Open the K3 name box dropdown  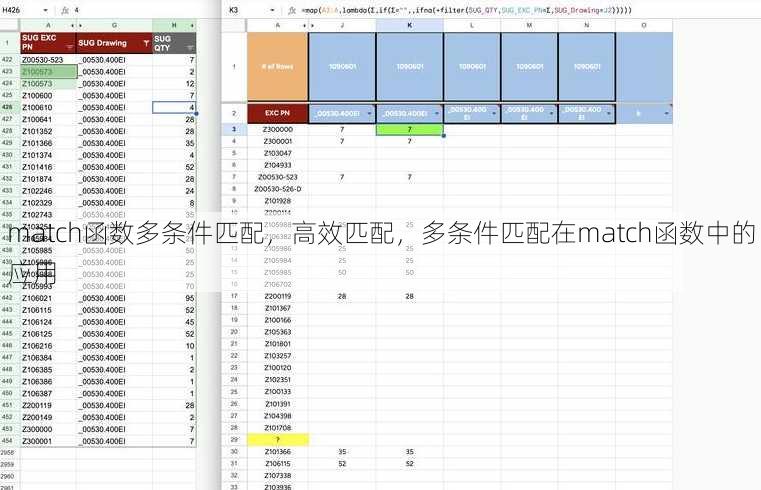(272, 10)
